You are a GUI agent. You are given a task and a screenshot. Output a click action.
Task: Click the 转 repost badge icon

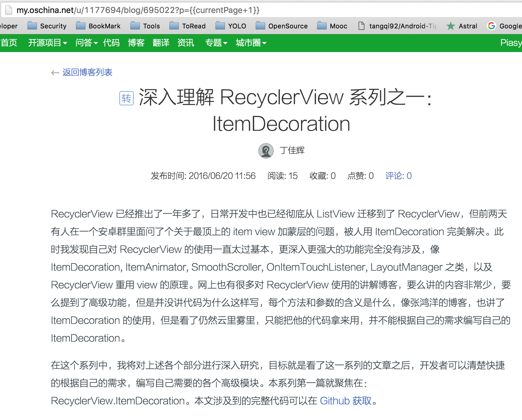[x=127, y=98]
